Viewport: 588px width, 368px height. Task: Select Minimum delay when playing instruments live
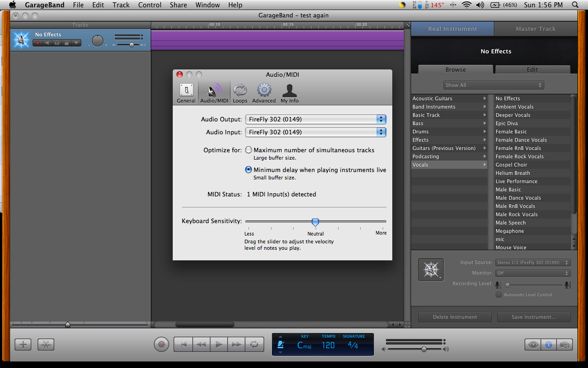pos(249,170)
